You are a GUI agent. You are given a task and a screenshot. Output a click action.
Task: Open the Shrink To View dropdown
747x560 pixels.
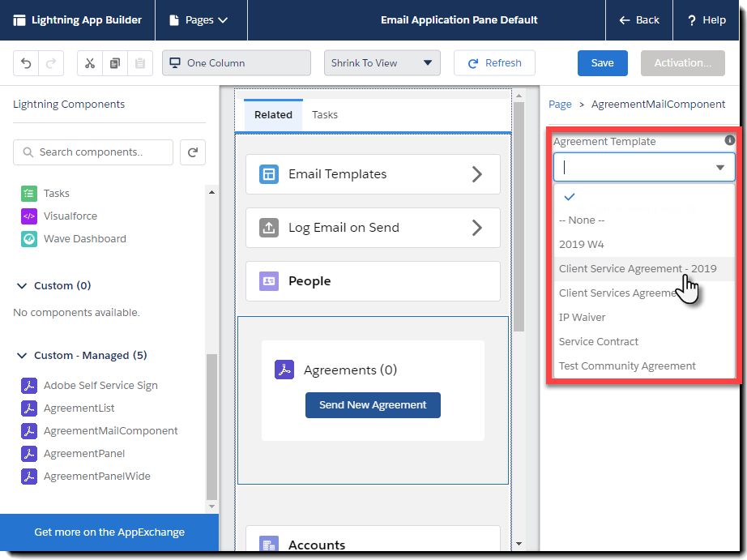click(x=382, y=63)
